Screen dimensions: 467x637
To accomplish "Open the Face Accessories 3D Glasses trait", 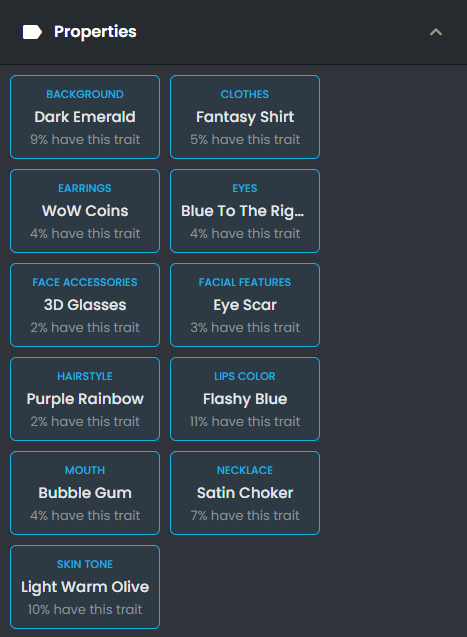I will [85, 305].
